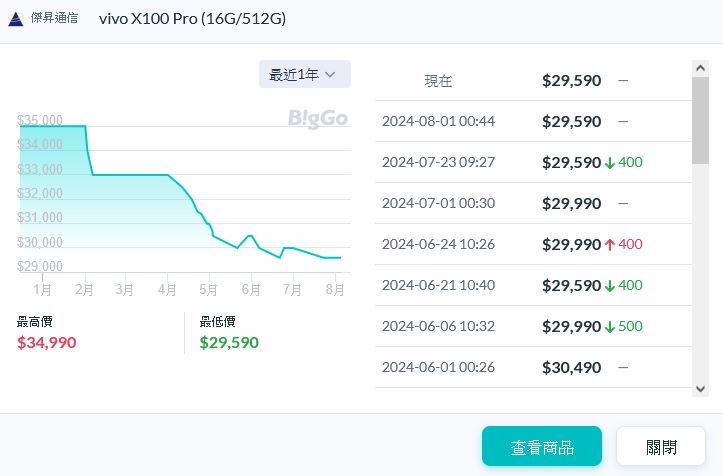
Task: Click the BigGo watermark on chart
Action: click(317, 119)
